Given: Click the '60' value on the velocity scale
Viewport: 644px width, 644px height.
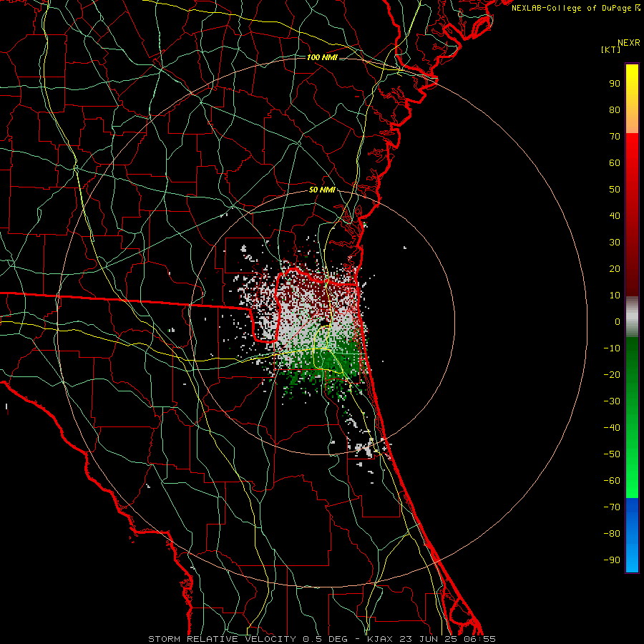Looking at the screenshot, I should (x=615, y=162).
